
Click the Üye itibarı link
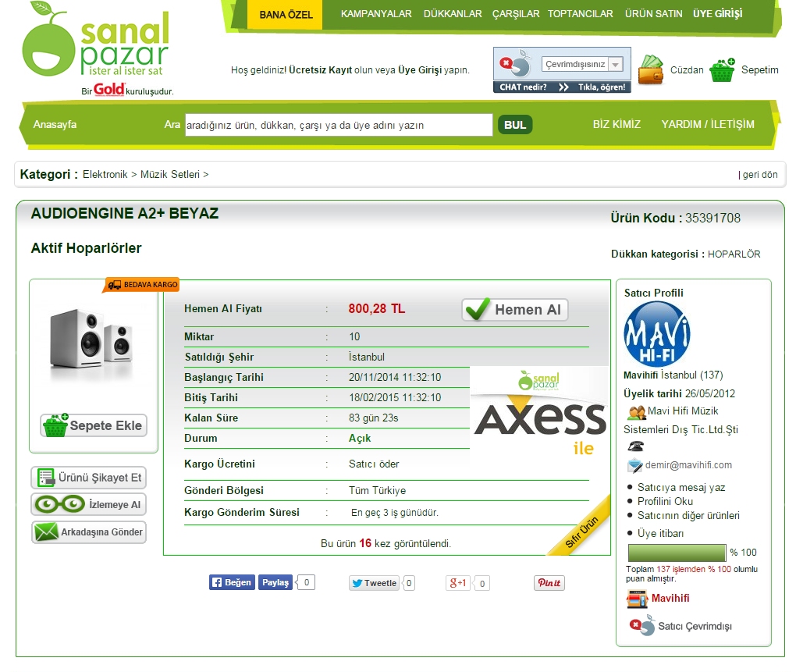pos(660,533)
